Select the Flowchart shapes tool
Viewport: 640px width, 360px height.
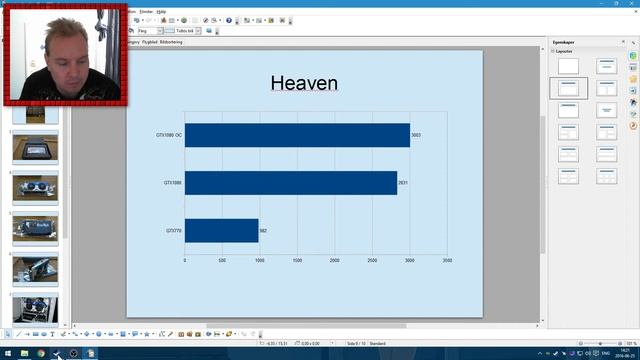(123, 334)
